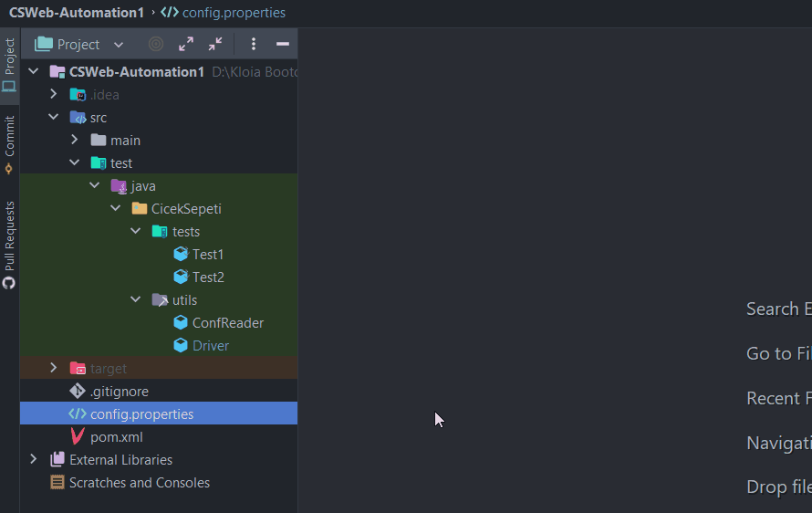The width and height of the screenshot is (812, 513).
Task: Collapse the test folder
Action: 75,162
